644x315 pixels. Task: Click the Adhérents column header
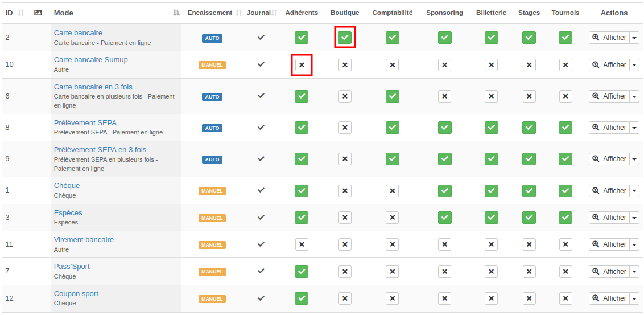point(302,13)
